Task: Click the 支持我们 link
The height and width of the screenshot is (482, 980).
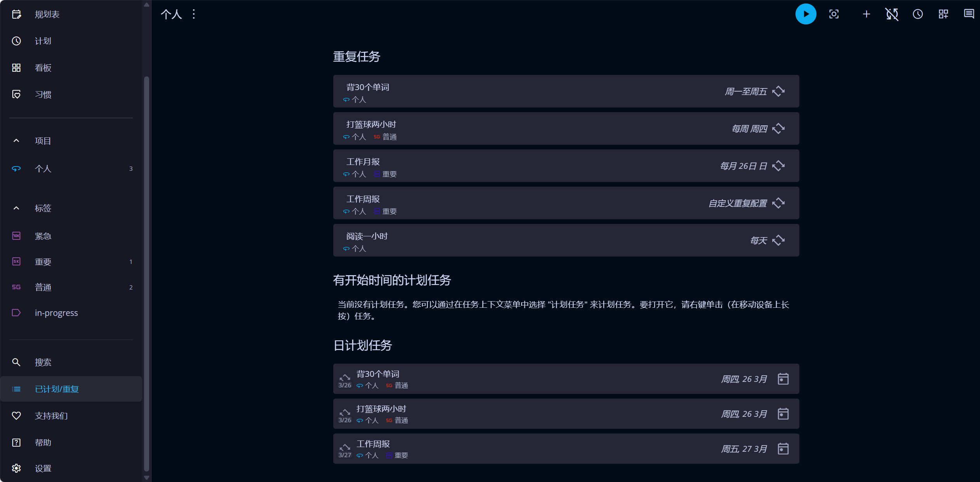Action: [x=51, y=416]
